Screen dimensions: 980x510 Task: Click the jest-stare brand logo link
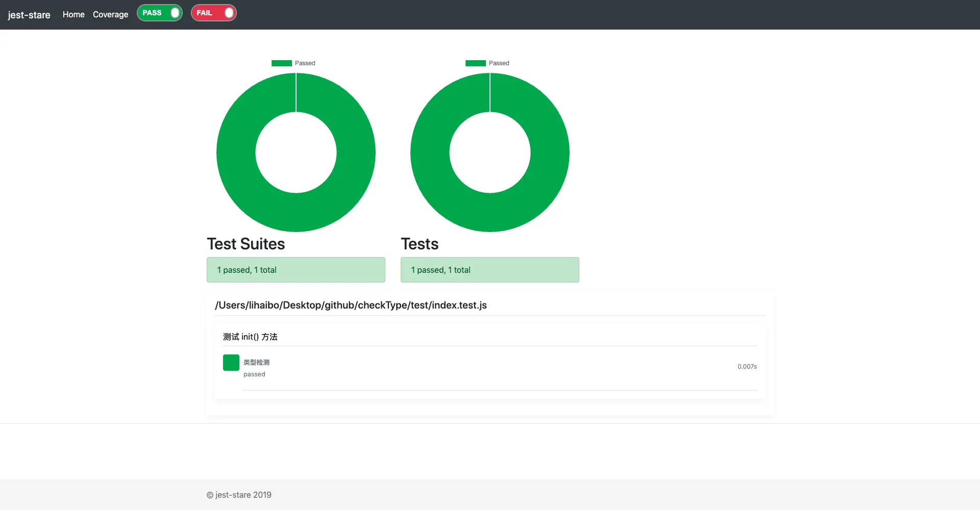tap(29, 15)
